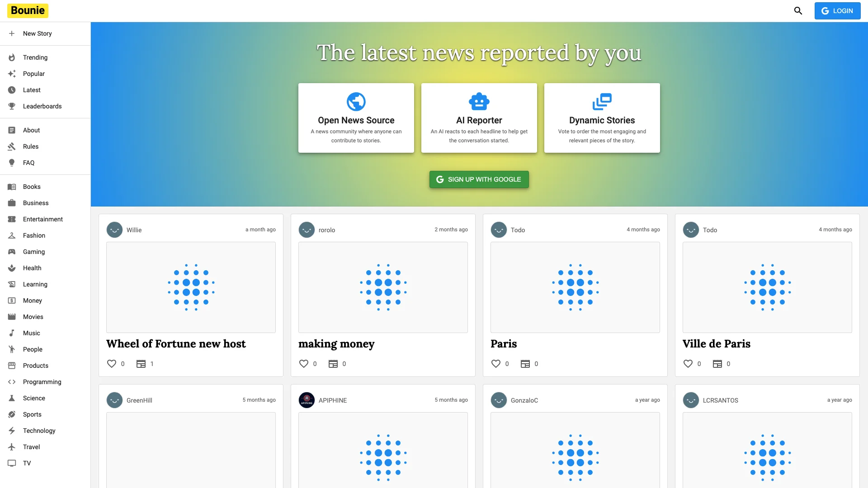The width and height of the screenshot is (868, 488).
Task: Toggle like on making money story
Action: 303,363
